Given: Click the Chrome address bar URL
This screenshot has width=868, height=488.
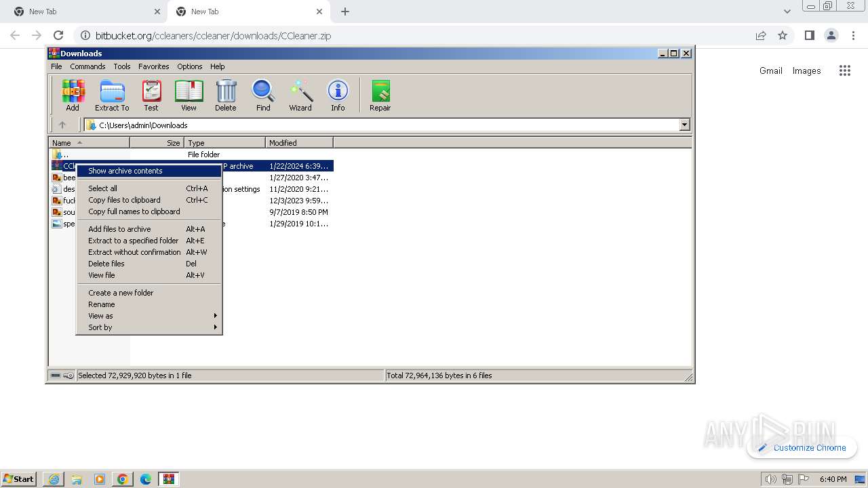Looking at the screenshot, I should coord(213,35).
